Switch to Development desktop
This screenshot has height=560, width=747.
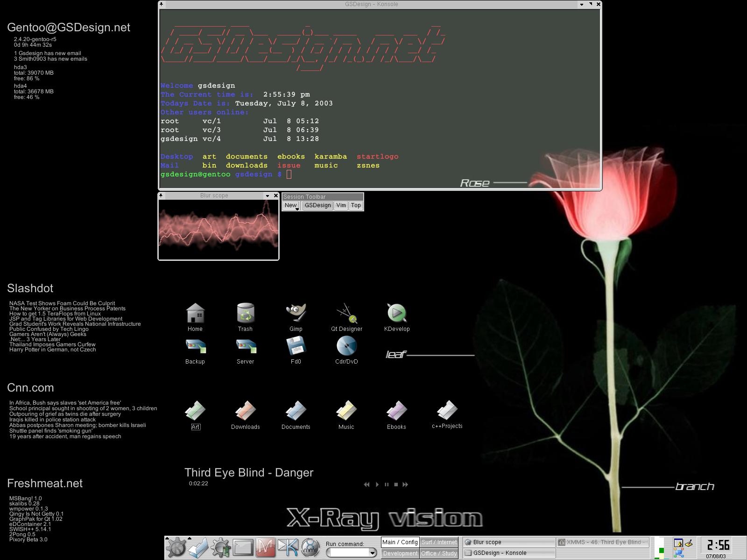tap(400, 553)
